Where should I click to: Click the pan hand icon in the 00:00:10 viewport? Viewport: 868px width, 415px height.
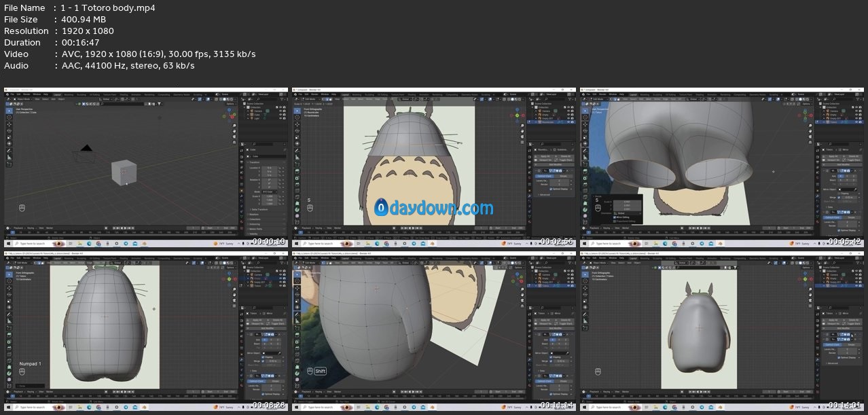234,131
